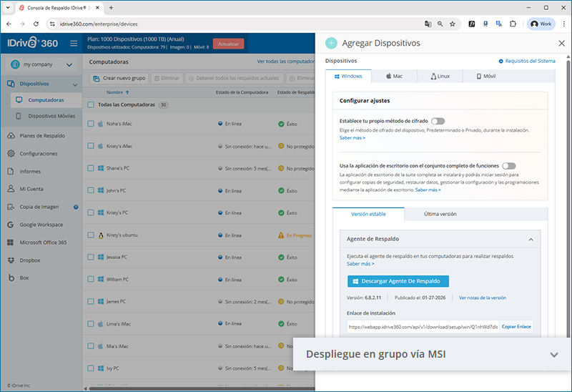Open browser extensions puzzle icon
The height and width of the screenshot is (392, 572).
(x=513, y=24)
